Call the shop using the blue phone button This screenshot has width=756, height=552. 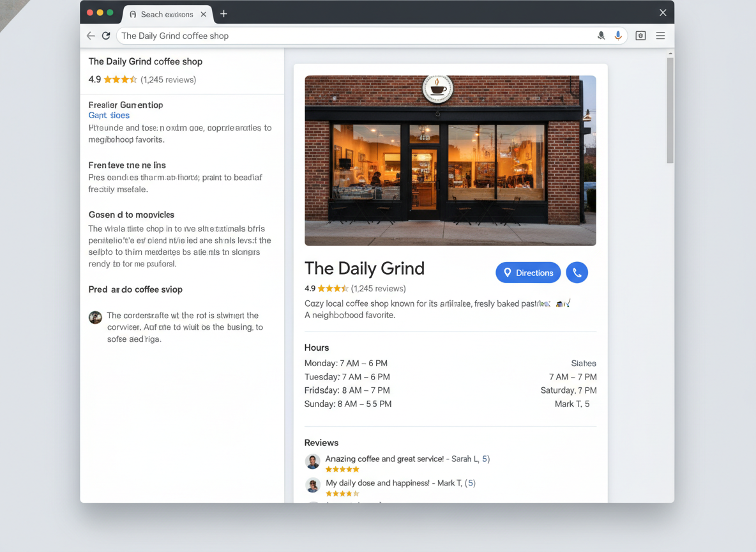coord(577,272)
